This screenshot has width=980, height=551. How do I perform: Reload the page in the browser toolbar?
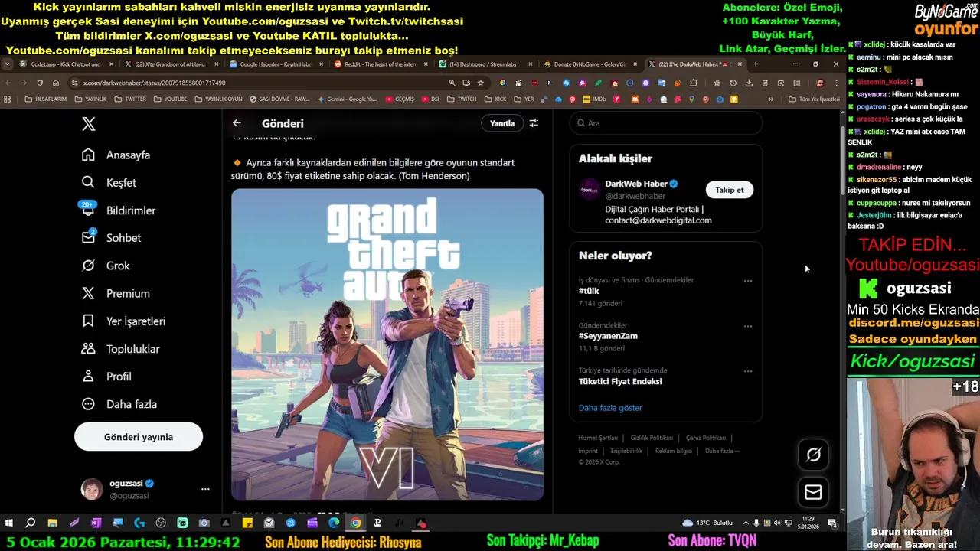tap(40, 83)
